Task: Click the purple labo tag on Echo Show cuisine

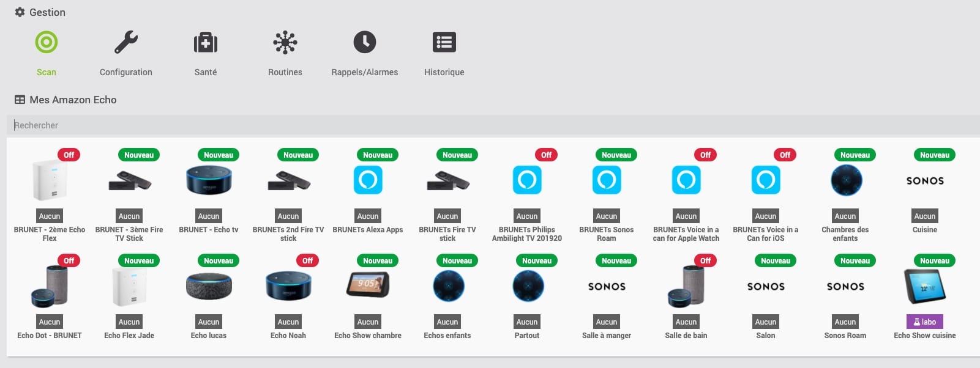Action: [925, 322]
